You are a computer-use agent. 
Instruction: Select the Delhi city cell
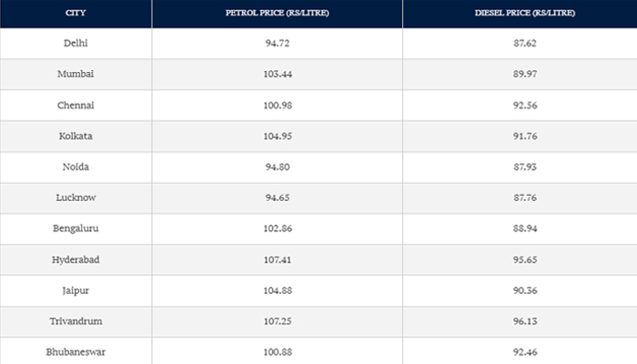(x=76, y=44)
